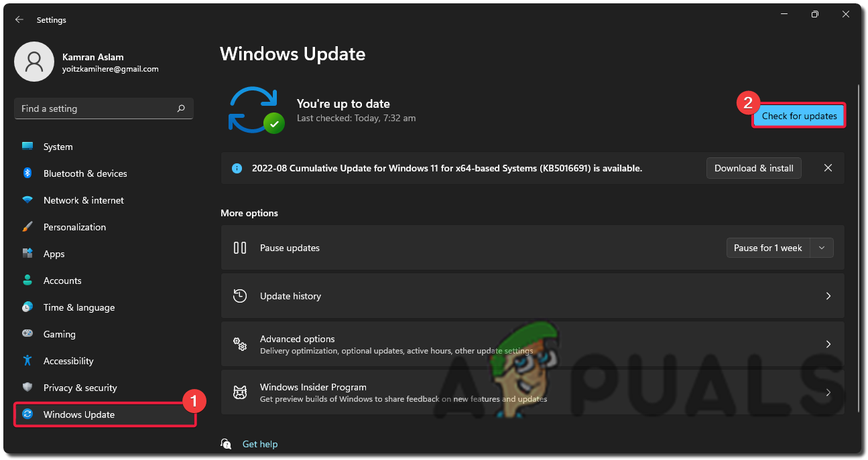
Task: Dismiss the cumulative update notification with X
Action: coord(828,168)
